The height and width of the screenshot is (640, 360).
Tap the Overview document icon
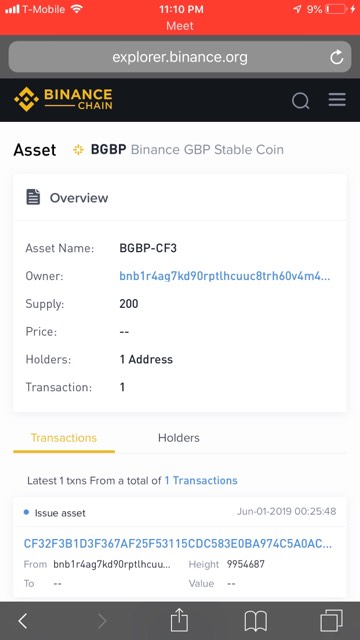point(33,198)
